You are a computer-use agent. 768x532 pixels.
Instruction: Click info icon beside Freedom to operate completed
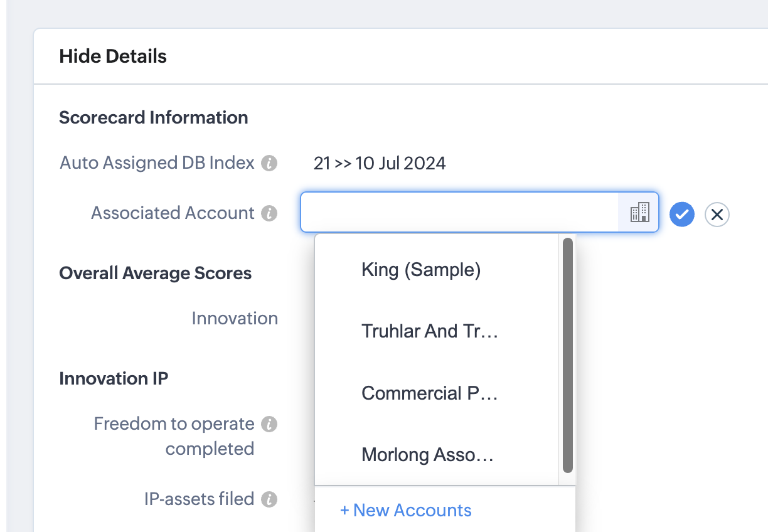pyautogui.click(x=269, y=424)
